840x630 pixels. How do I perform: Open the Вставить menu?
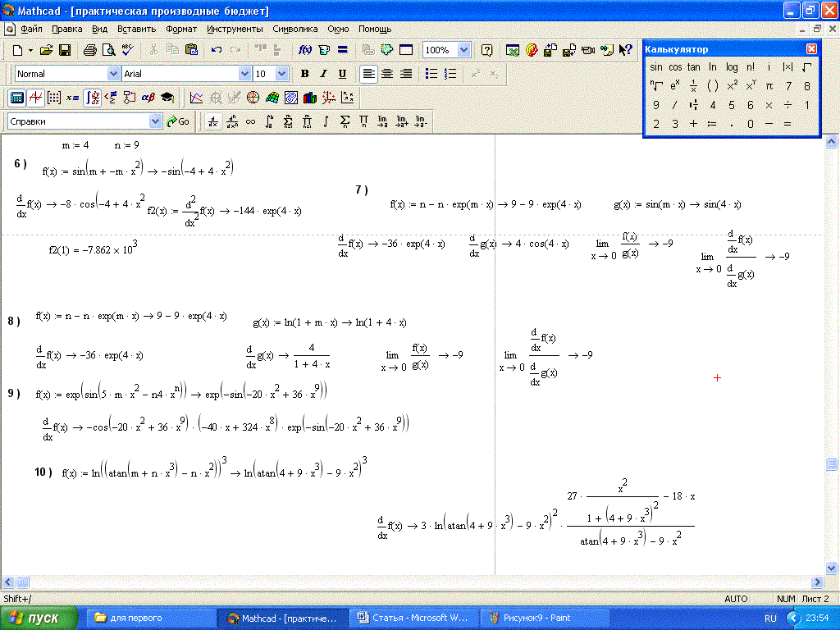136,29
